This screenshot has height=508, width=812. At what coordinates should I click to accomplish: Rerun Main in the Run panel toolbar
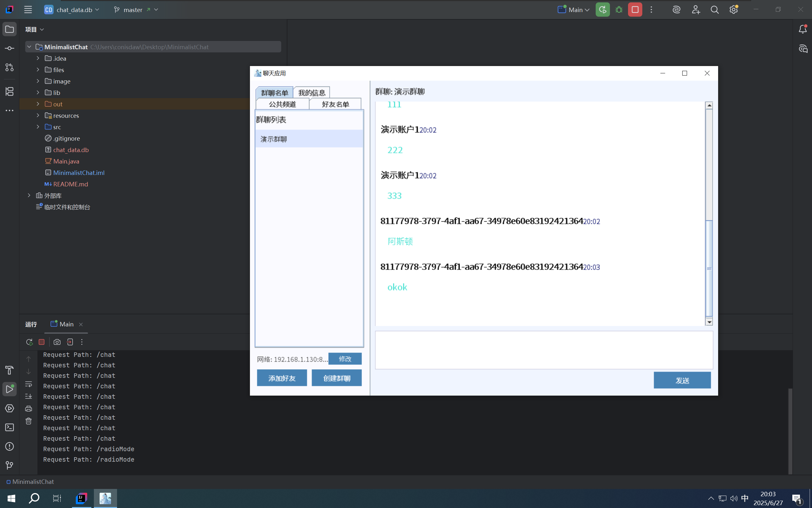point(29,342)
